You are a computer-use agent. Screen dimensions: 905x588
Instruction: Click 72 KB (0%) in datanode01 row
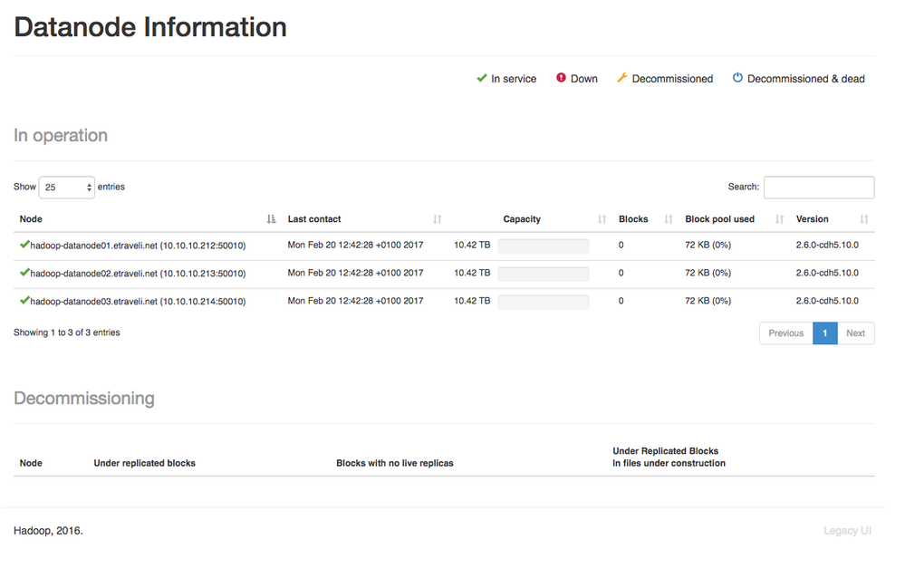click(708, 246)
